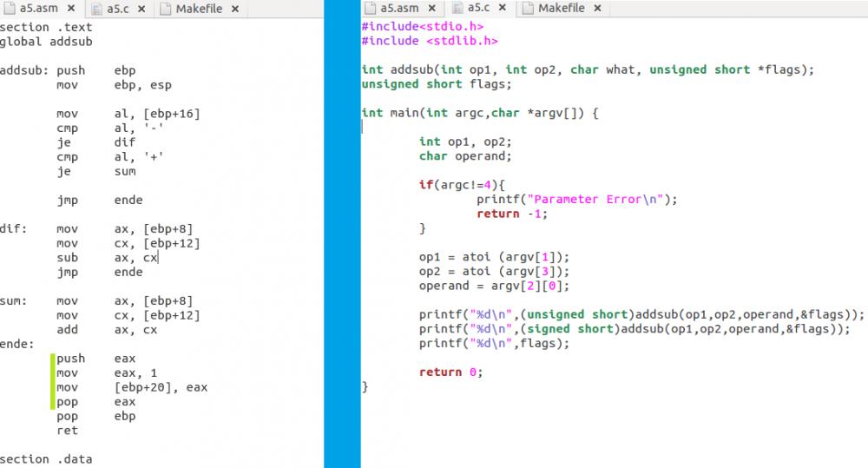
Task: Click 'mov eax, 1' line
Action: click(x=107, y=372)
